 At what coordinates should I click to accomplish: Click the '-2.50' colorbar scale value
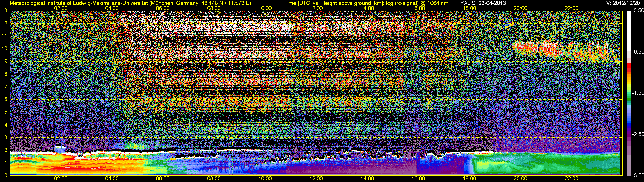click(x=638, y=134)
